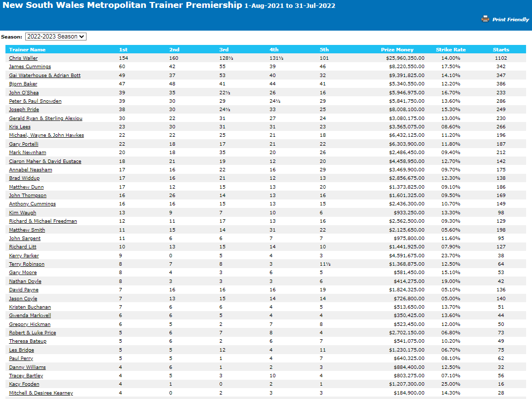Open the Print Friendly link
Viewport: 532px width, 399px height.
coord(510,20)
